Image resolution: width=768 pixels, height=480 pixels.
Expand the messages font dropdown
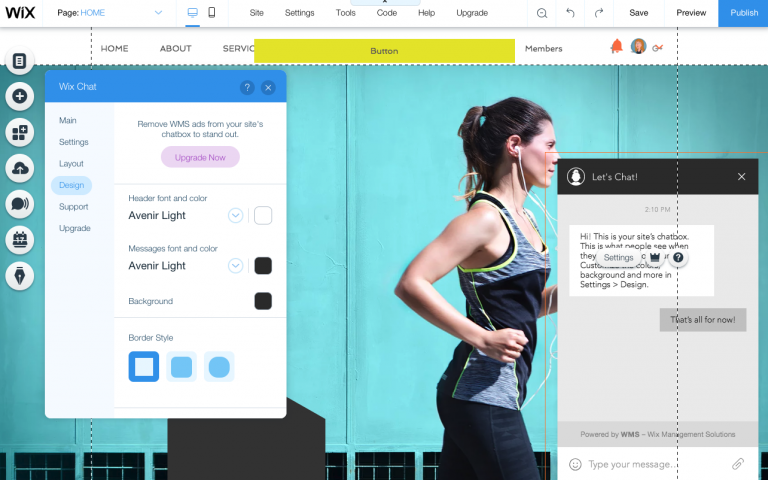[x=236, y=266]
